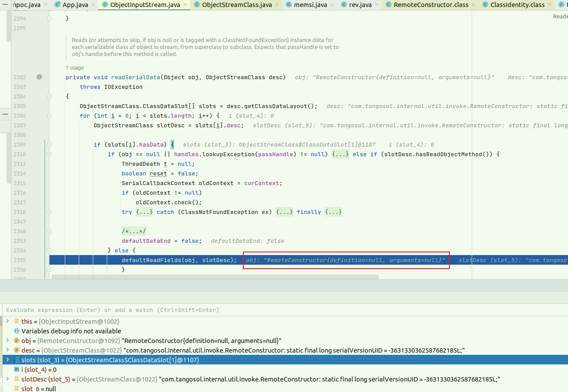This screenshot has height=392, width=568.
Task: Click the horizontal scrollbar below the editor
Action: pos(215,277)
